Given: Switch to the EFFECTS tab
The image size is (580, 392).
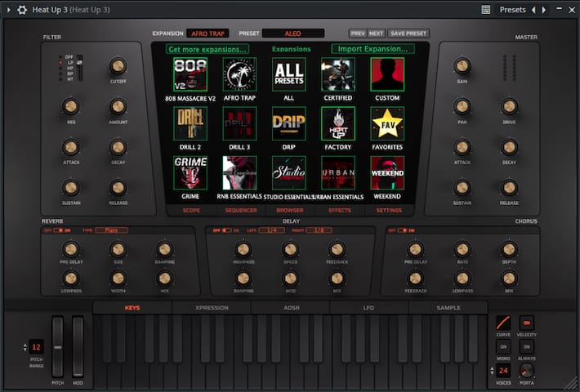Looking at the screenshot, I should click(340, 210).
